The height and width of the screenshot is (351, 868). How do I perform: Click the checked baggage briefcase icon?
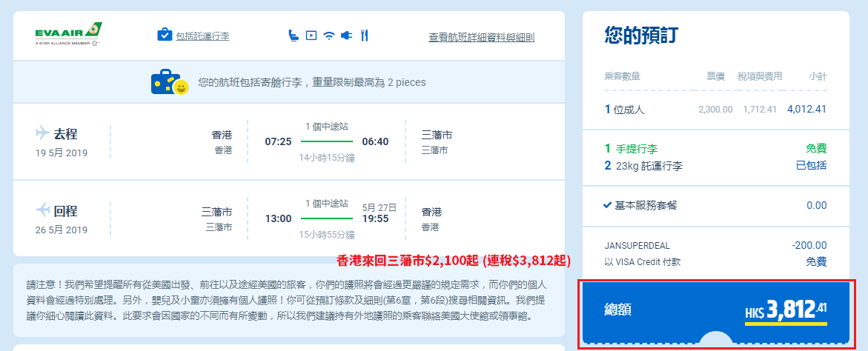click(x=165, y=35)
